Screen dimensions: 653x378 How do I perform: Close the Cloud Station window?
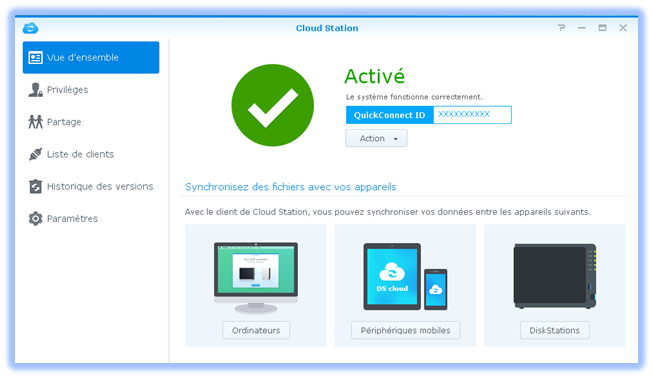(x=623, y=28)
